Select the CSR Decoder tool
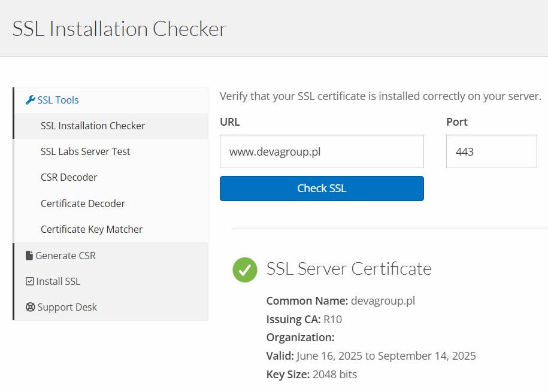The height and width of the screenshot is (392, 548). (x=68, y=177)
